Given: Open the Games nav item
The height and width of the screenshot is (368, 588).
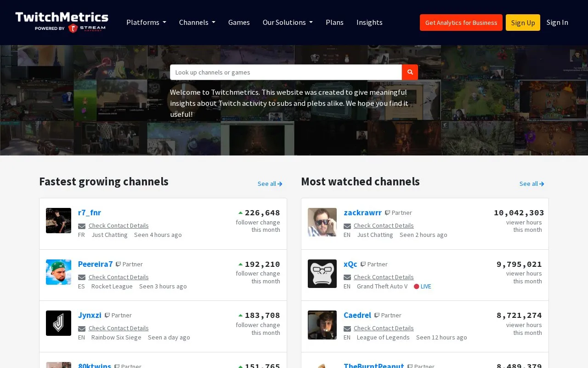Looking at the screenshot, I should (239, 22).
